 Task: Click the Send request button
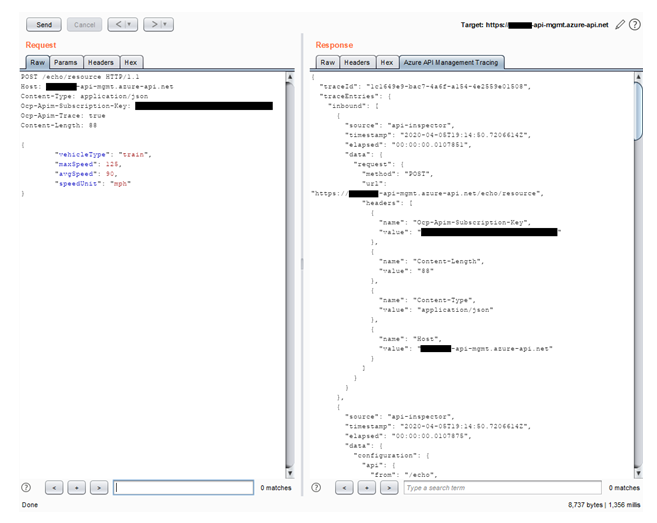coord(43,24)
